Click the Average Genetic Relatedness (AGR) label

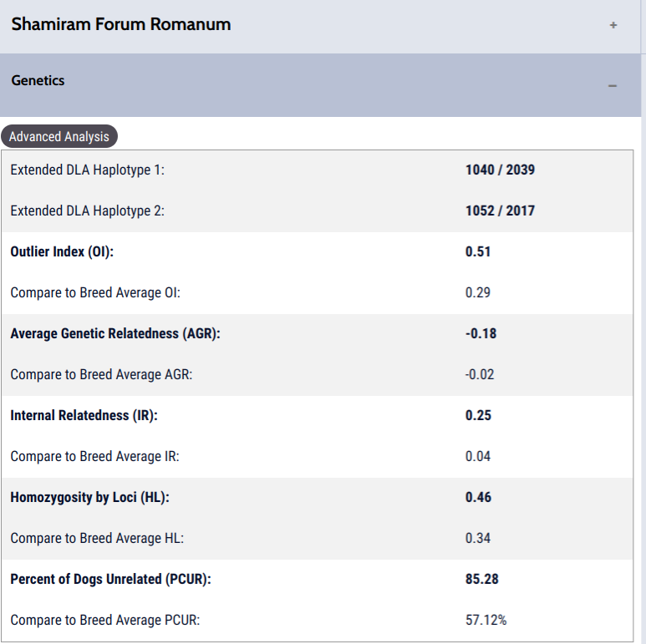(x=115, y=333)
